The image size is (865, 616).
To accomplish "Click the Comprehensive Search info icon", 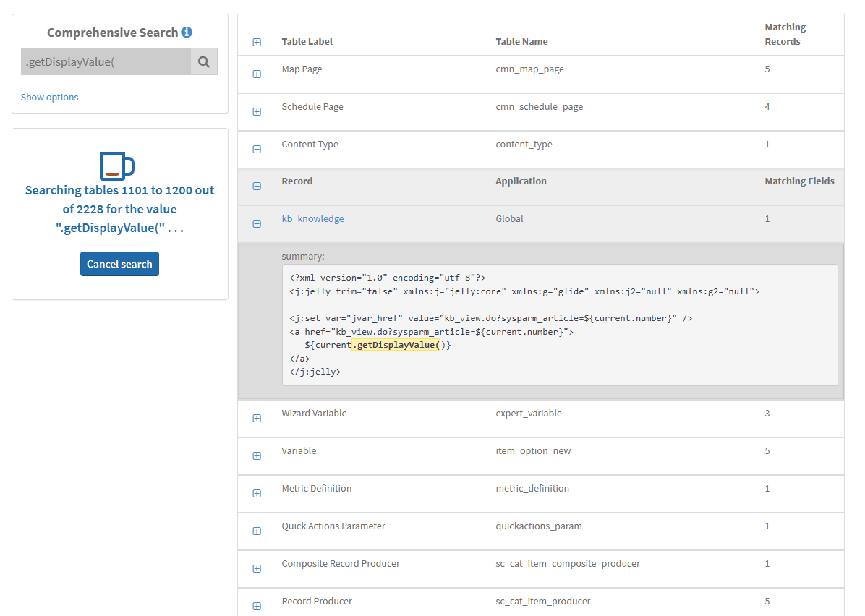I will point(187,33).
